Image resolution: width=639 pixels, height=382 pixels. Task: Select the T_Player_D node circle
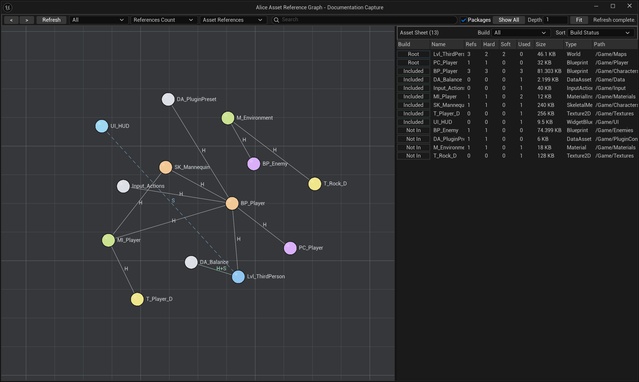[x=137, y=299]
